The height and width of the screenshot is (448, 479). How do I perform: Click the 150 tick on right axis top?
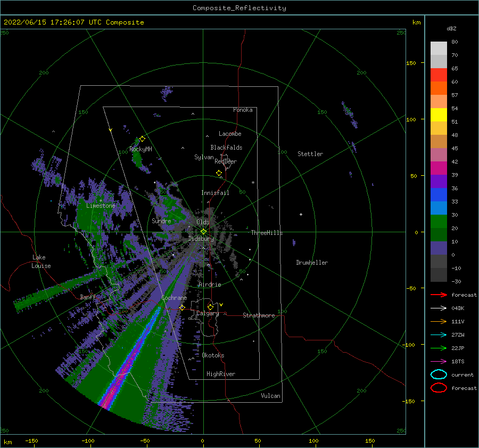(411, 63)
